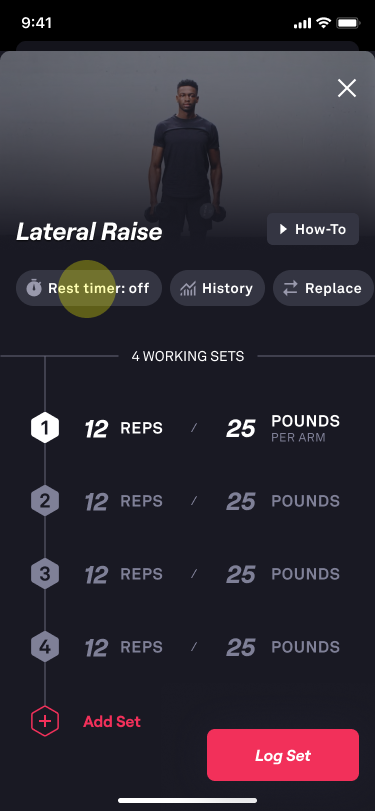This screenshot has width=375, height=811.
Task: Select the set 3 hexagon marker
Action: tap(45, 574)
